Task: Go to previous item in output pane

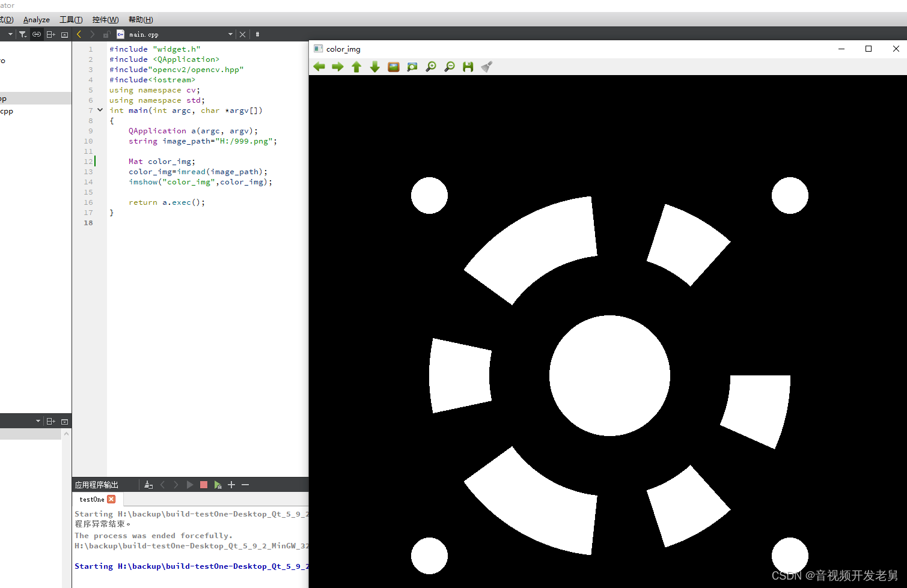Action: click(162, 485)
